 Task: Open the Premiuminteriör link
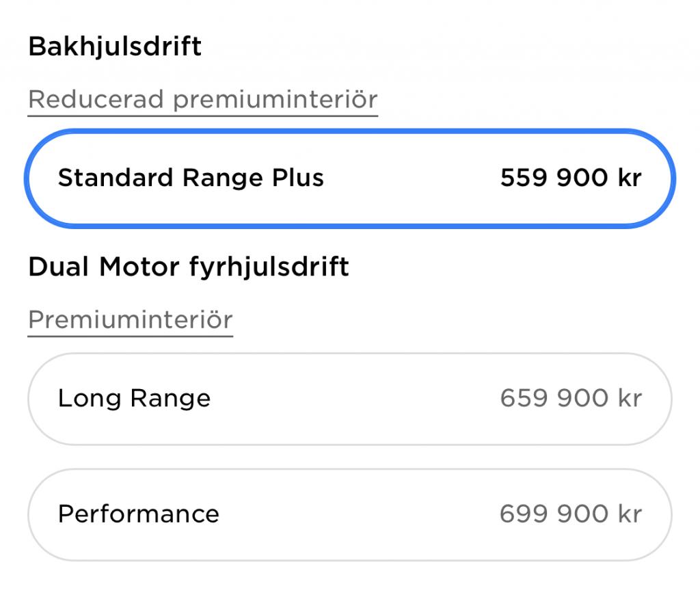(x=131, y=320)
